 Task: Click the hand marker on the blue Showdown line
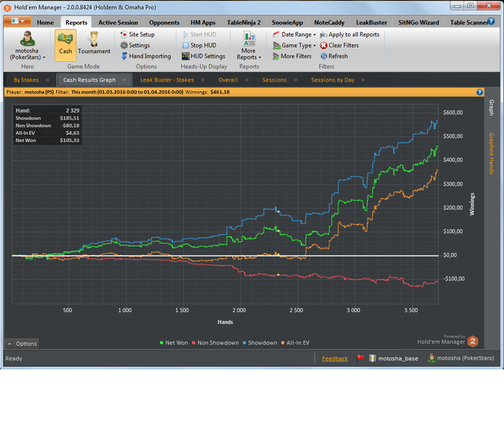coord(279,212)
